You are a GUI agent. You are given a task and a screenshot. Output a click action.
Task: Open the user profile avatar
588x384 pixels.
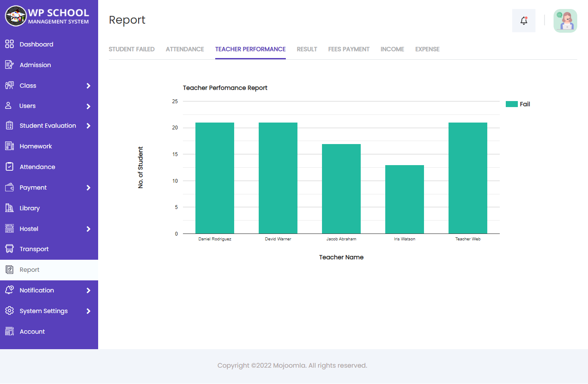click(565, 21)
